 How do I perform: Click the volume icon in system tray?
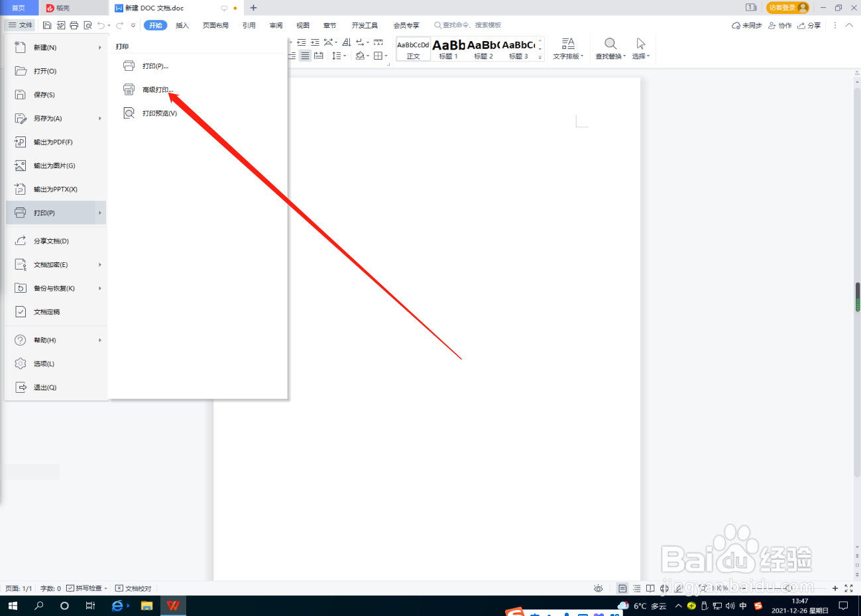[x=730, y=605]
